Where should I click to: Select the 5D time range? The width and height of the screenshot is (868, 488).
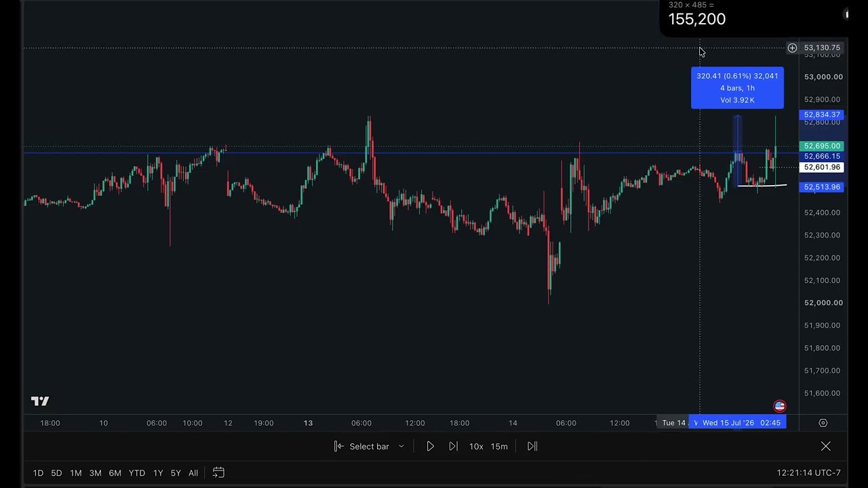pyautogui.click(x=56, y=473)
